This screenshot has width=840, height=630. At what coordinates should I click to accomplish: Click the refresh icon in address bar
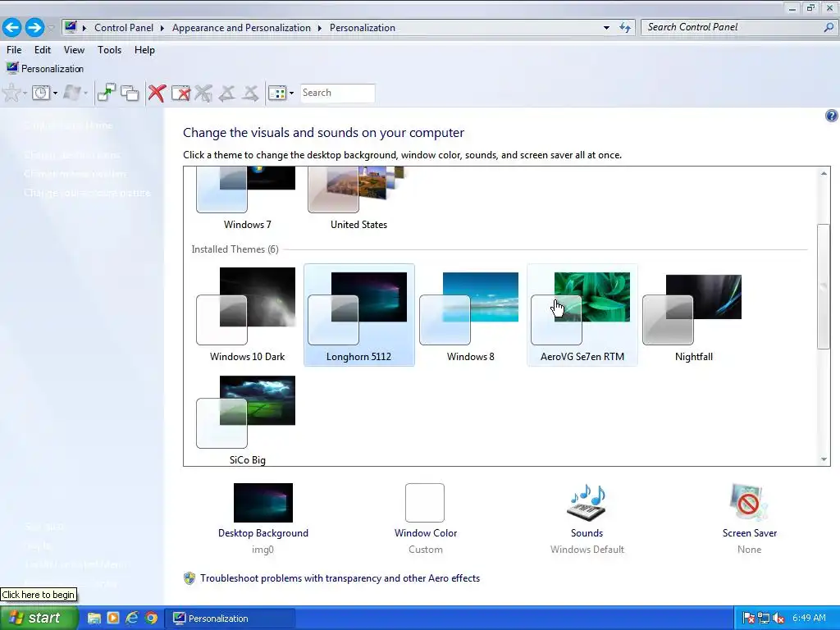coord(625,28)
